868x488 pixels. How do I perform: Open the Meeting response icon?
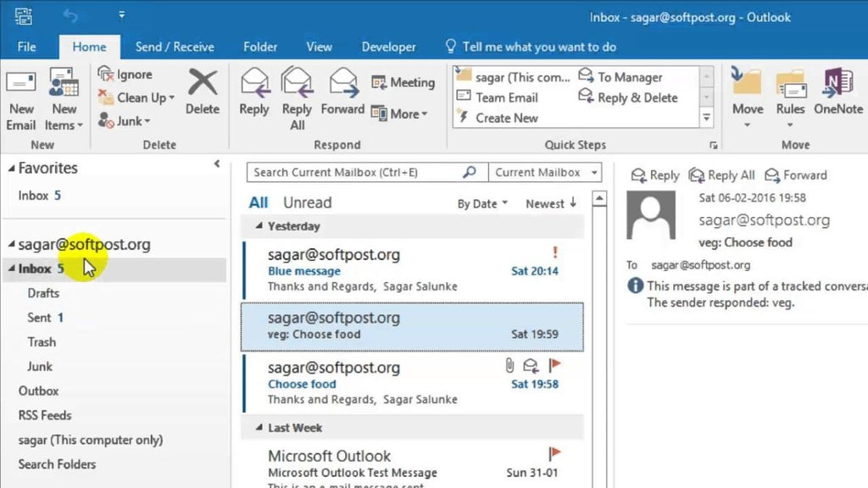click(x=404, y=82)
